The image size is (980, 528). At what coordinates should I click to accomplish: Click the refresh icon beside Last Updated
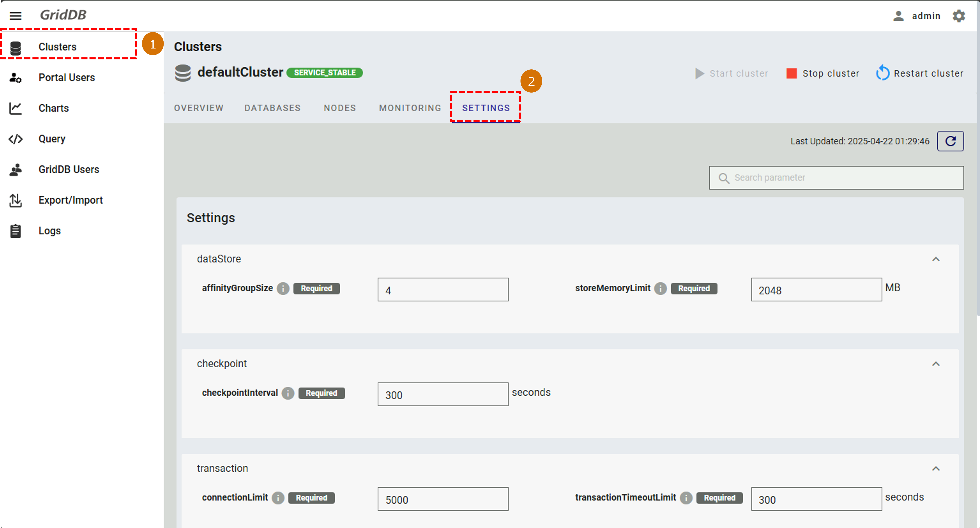[x=950, y=141]
